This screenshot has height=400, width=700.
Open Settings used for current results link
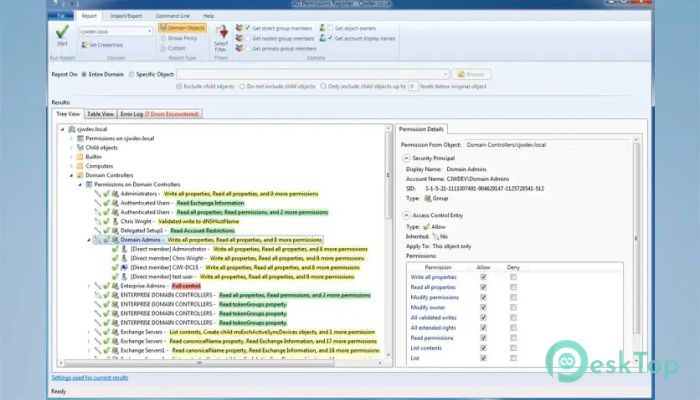click(x=90, y=378)
